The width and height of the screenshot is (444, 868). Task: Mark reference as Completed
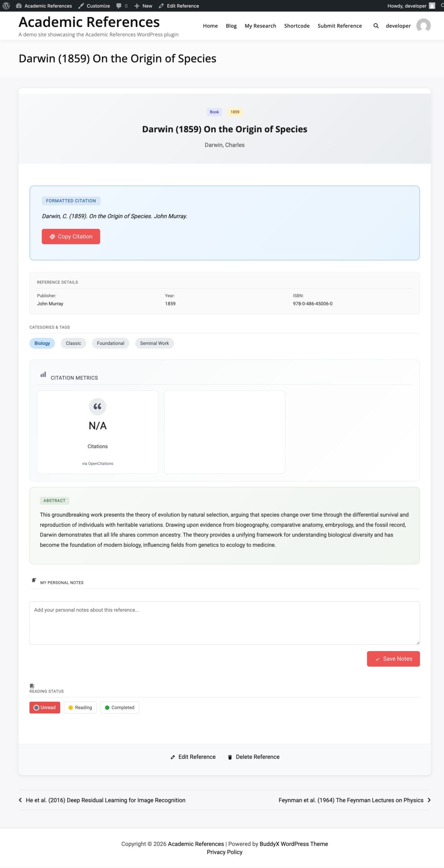pyautogui.click(x=119, y=707)
